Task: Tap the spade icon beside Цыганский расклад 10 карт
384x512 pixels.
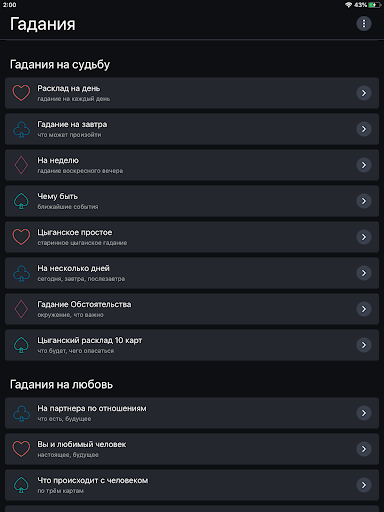Action: (x=21, y=345)
